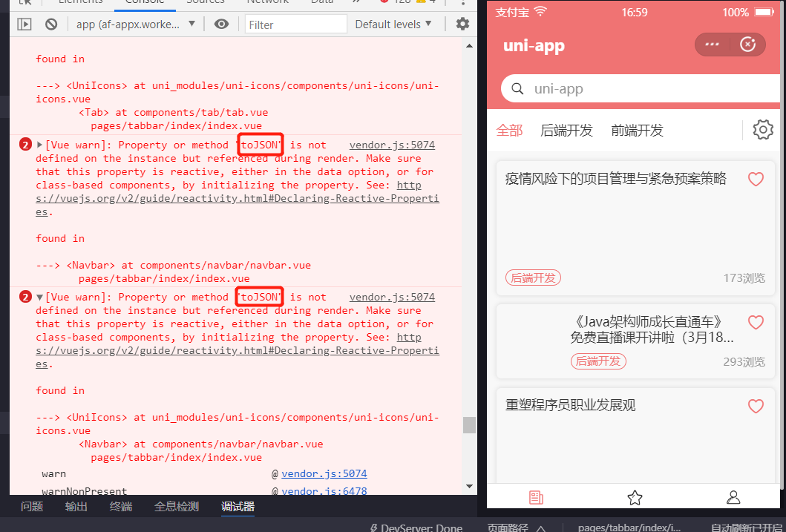Click 后端开发 tag on 173浏览 card

[x=533, y=278]
